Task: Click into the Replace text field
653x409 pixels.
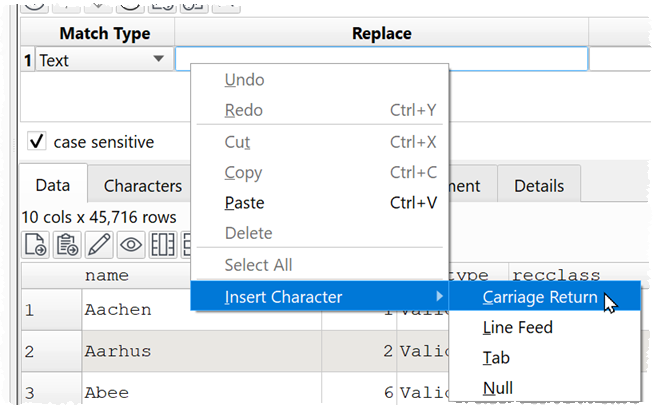Action: tap(381, 60)
